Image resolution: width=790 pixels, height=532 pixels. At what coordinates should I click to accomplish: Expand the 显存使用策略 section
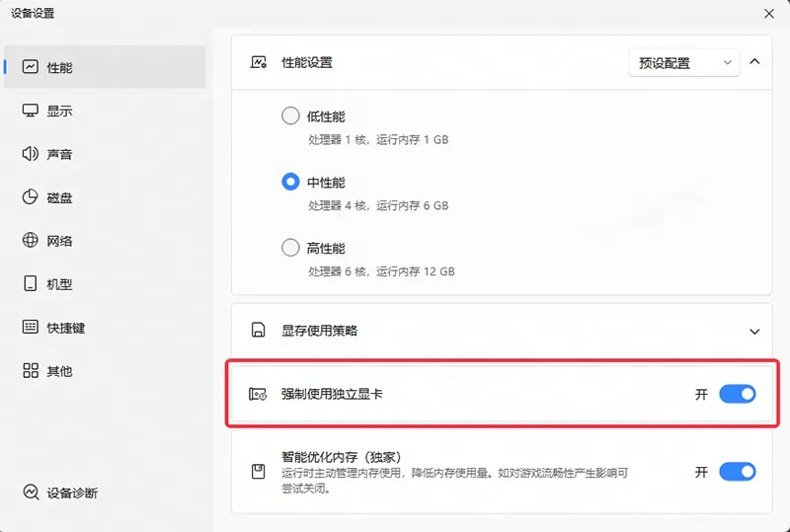pyautogui.click(x=755, y=332)
